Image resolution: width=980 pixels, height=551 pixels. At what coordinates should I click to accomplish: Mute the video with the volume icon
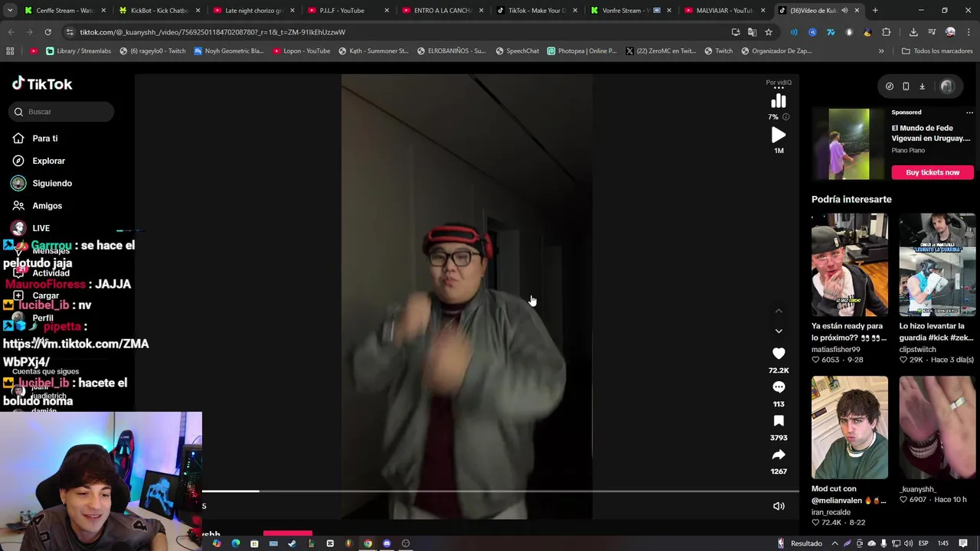point(779,506)
